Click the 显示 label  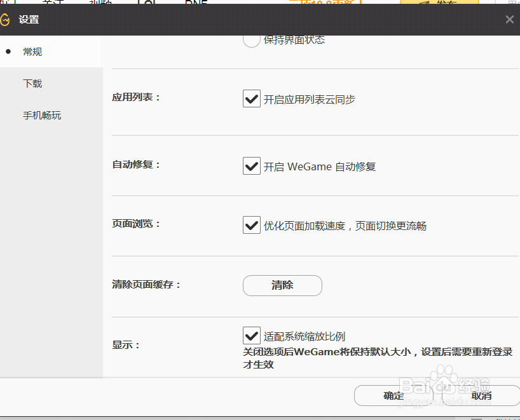(126, 345)
